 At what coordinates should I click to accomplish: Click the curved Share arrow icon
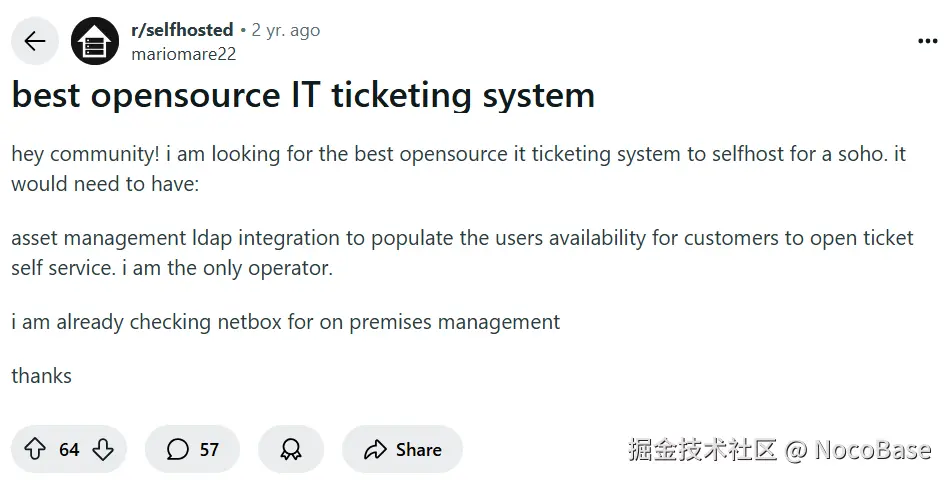375,449
